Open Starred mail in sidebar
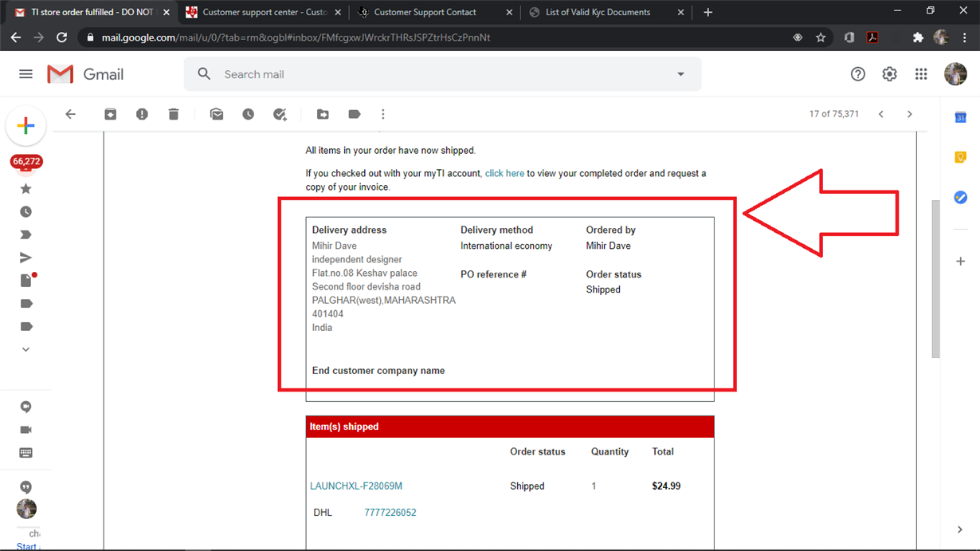Screen dimensions: 980x551 [x=25, y=189]
